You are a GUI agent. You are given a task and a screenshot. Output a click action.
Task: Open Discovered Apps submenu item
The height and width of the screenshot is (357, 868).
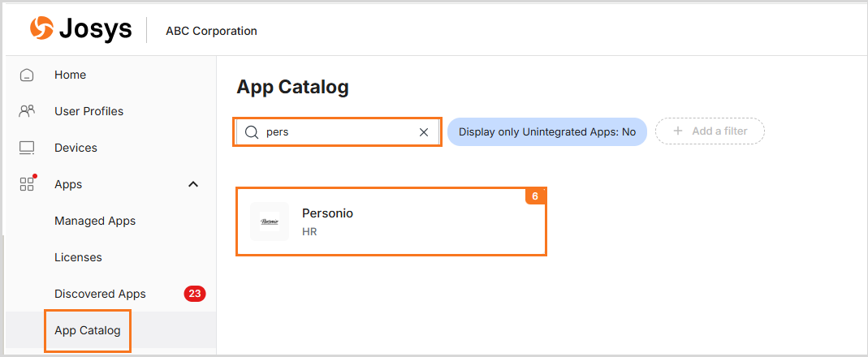click(x=100, y=294)
